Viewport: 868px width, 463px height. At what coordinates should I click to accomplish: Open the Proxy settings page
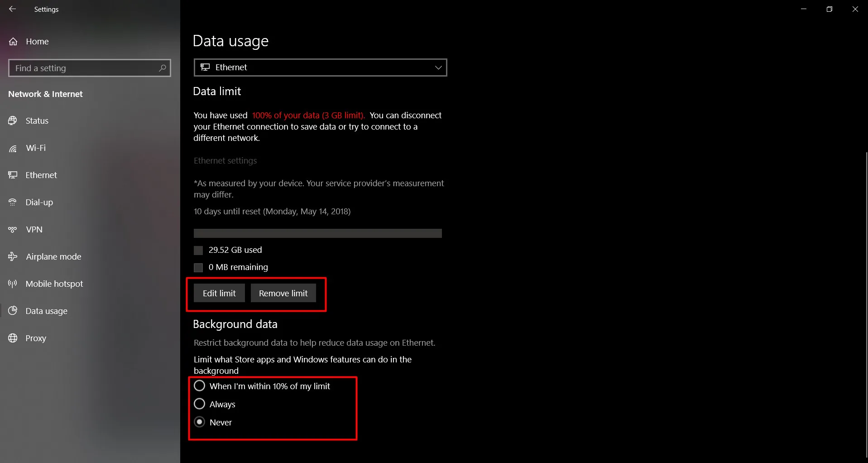pyautogui.click(x=90, y=338)
